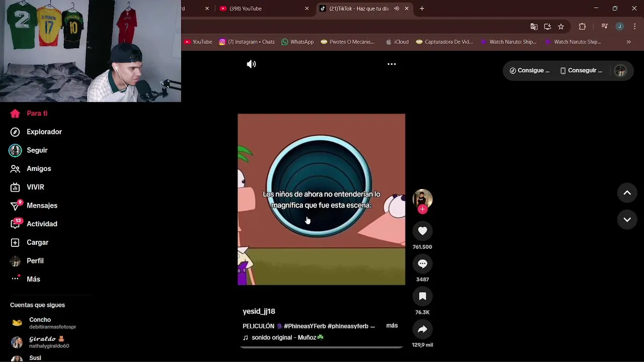Open Instagram Chats bookmark

247,42
